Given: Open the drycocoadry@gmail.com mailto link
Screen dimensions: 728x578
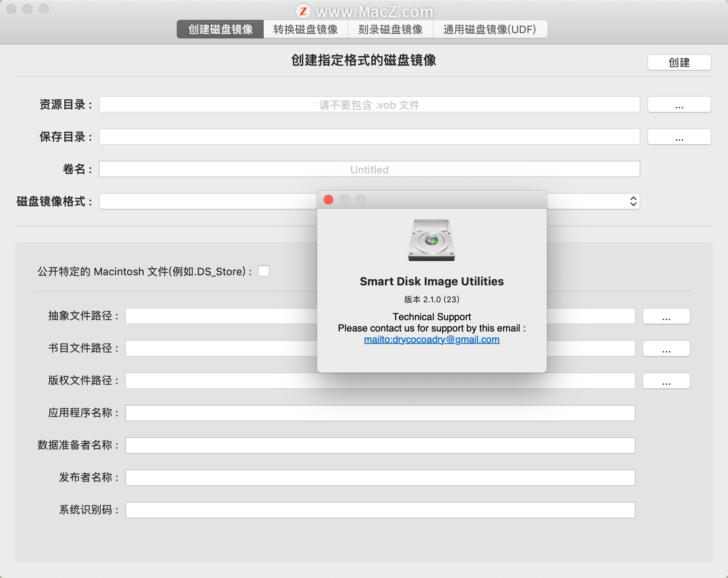Looking at the screenshot, I should click(432, 340).
